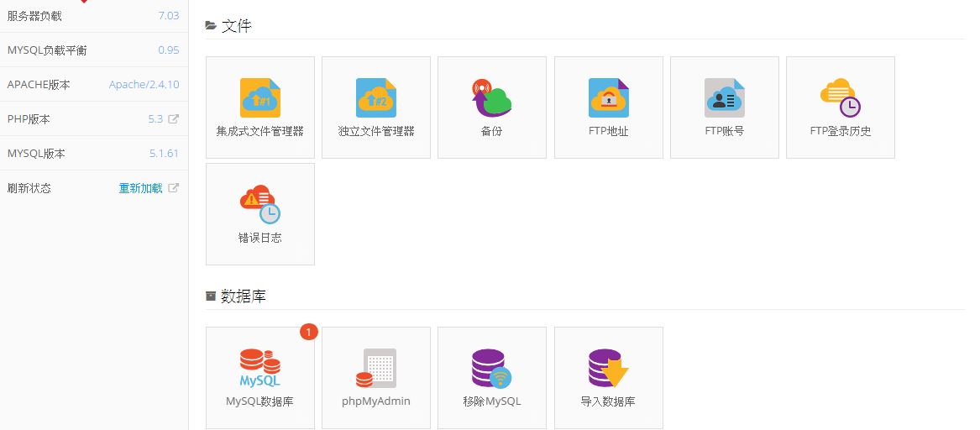Click the PHP version value 5.3
The image size is (980, 430).
(155, 118)
